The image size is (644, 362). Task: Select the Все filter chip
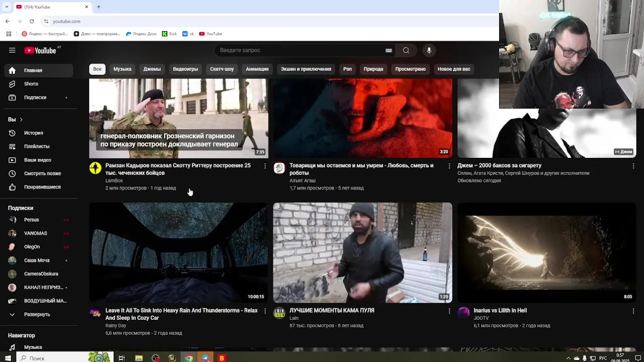pos(97,69)
